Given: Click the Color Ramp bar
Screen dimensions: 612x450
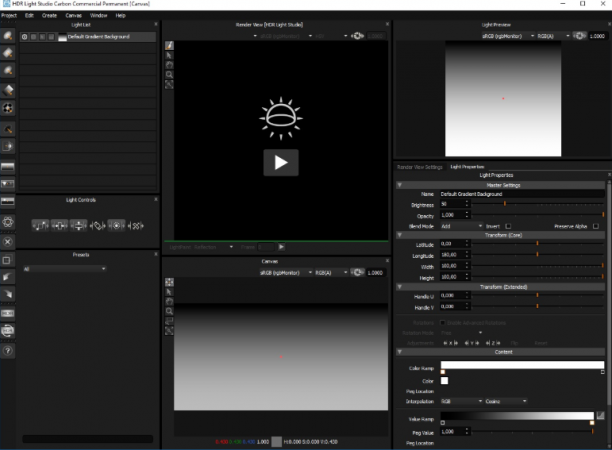Looking at the screenshot, I should click(x=522, y=365).
